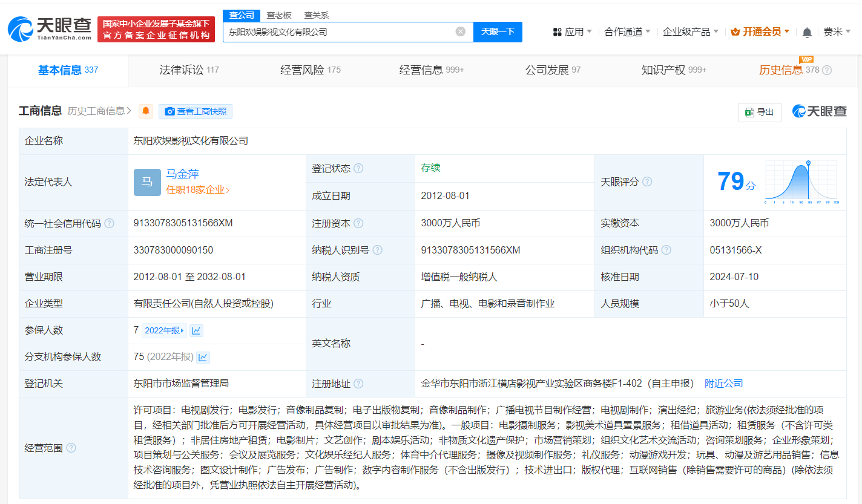Click the Excel 导出 export icon
The height and width of the screenshot is (504, 862).
(x=759, y=113)
